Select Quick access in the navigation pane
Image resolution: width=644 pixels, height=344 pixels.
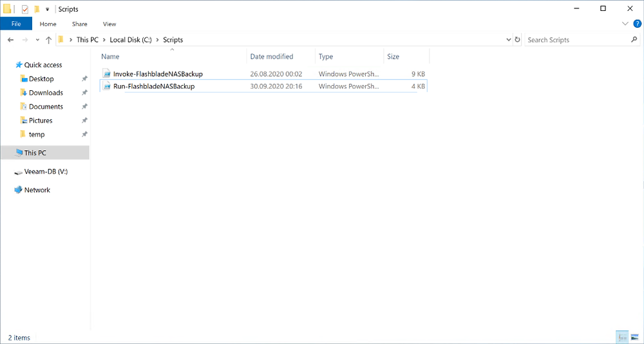coord(43,65)
